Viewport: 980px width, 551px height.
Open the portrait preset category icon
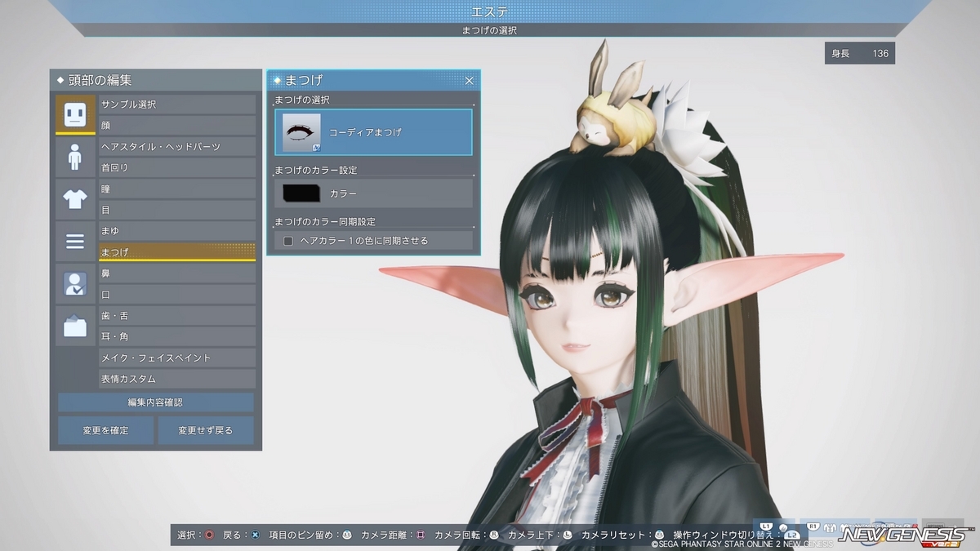(75, 283)
